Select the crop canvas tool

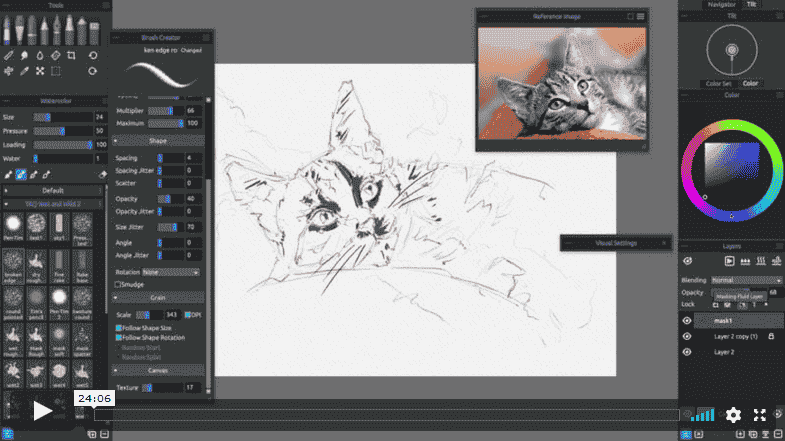point(71,56)
